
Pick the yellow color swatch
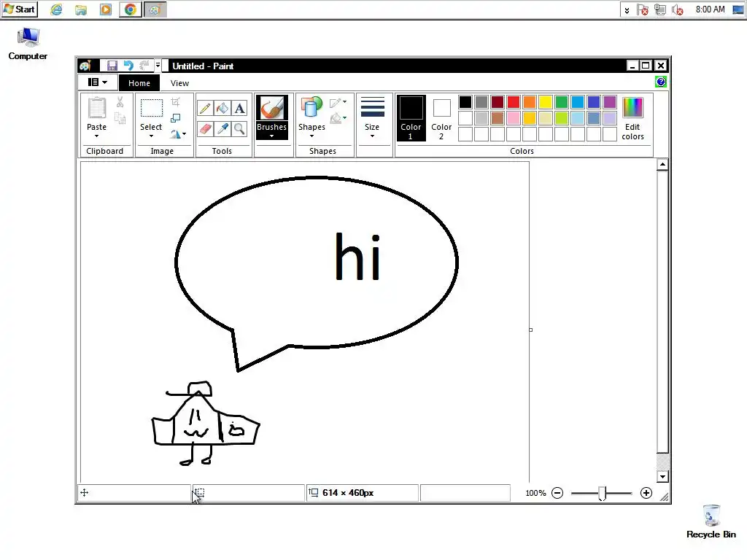[x=546, y=102]
